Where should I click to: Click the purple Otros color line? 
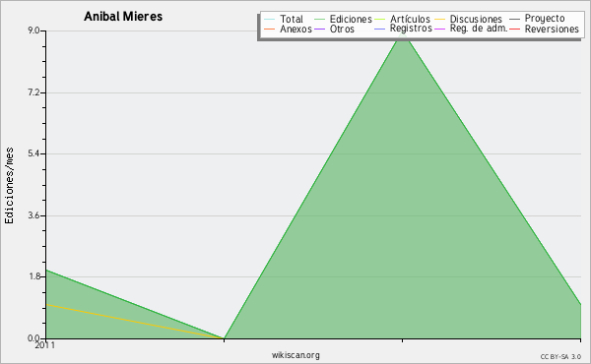[319, 29]
